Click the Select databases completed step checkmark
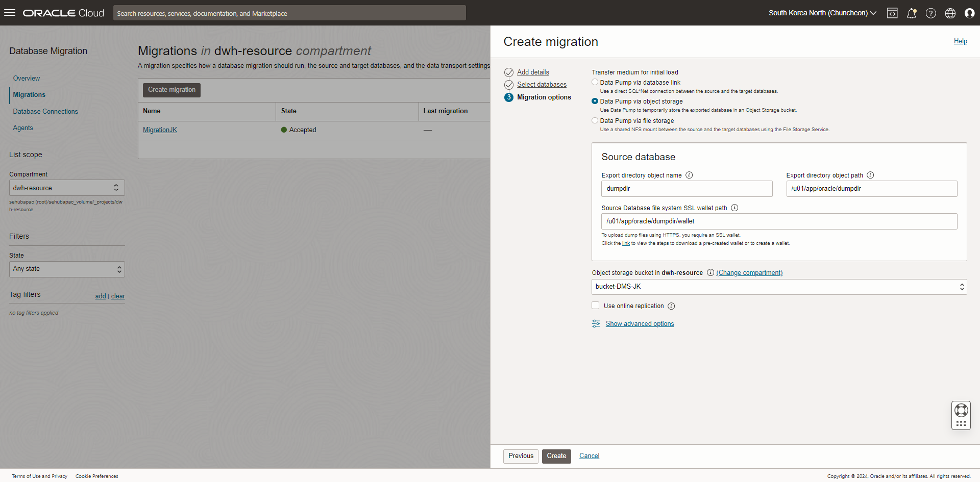Screen dimensions: 980x482 pos(509,85)
